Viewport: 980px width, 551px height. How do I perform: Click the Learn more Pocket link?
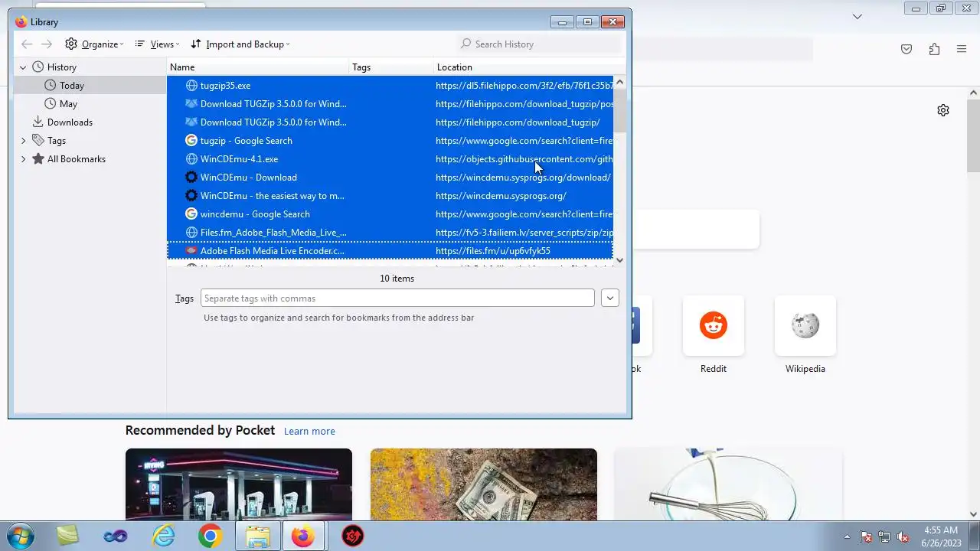(x=309, y=432)
